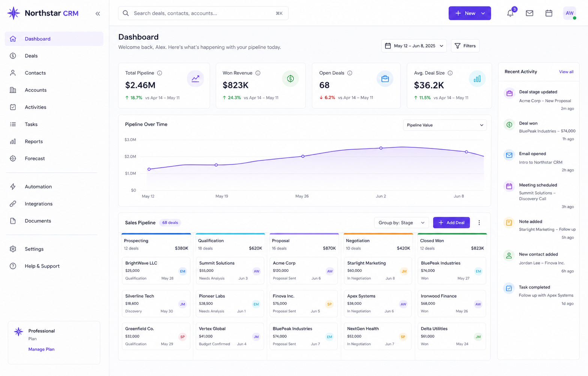Open Sales Pipeline three-dot options menu
Viewport: 588px width, 376px height.
[x=479, y=223]
